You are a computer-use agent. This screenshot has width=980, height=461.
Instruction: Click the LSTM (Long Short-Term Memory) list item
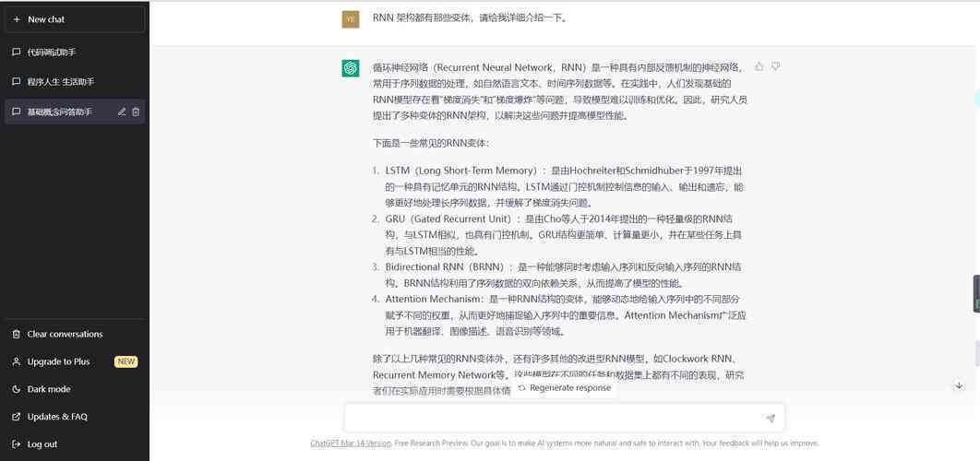click(x=560, y=187)
